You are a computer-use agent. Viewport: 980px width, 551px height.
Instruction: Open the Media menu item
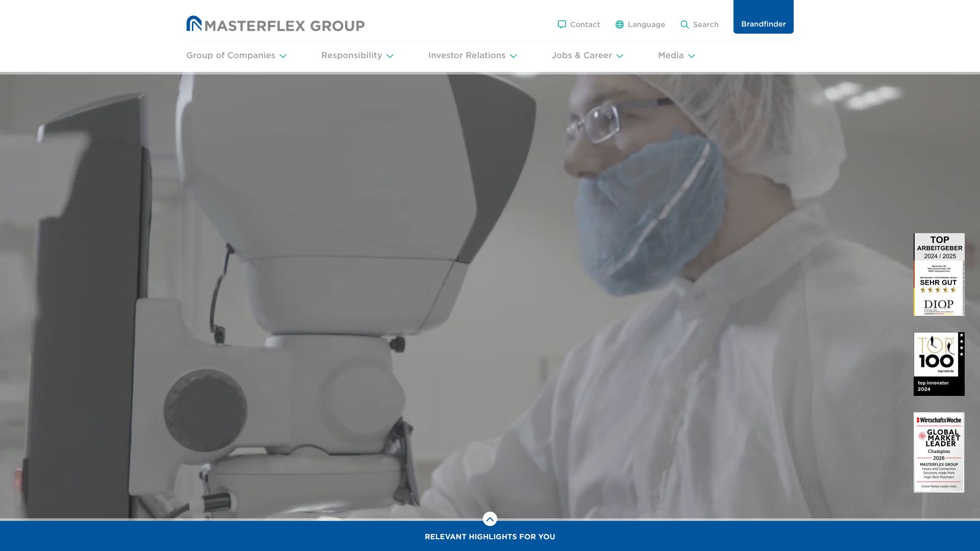[671, 55]
